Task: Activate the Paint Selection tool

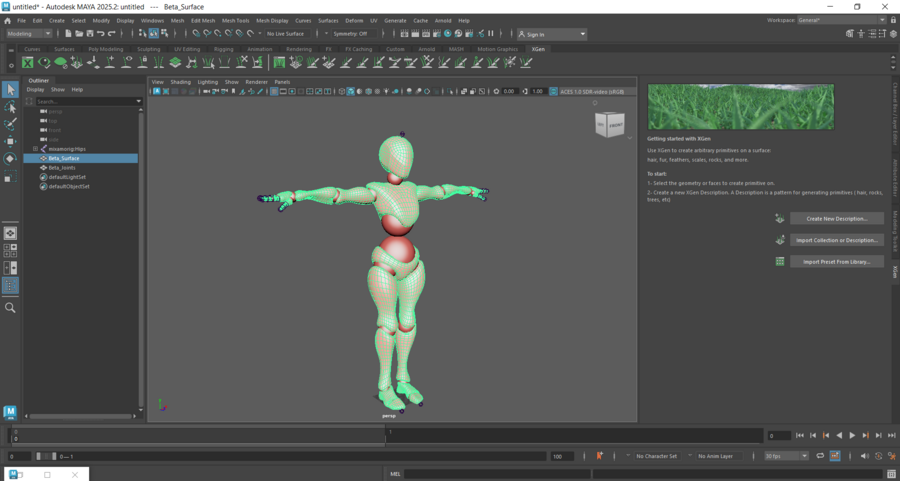Action: pyautogui.click(x=10, y=124)
